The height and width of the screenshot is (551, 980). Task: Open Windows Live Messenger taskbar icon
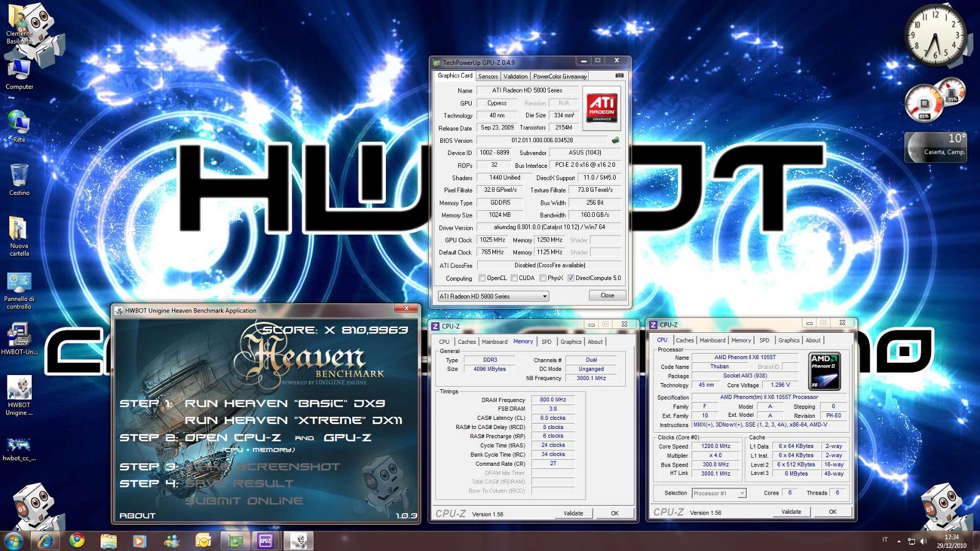171,541
